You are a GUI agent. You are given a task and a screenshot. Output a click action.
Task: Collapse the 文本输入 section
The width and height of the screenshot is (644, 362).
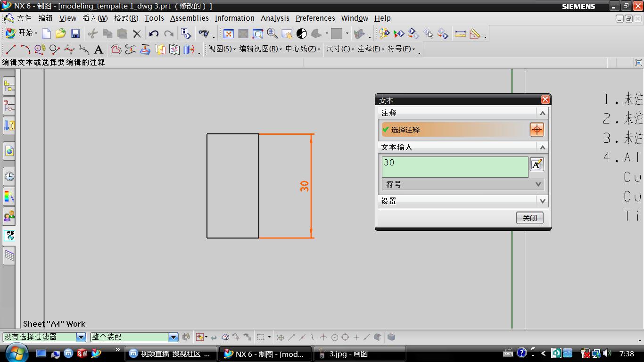tap(543, 148)
